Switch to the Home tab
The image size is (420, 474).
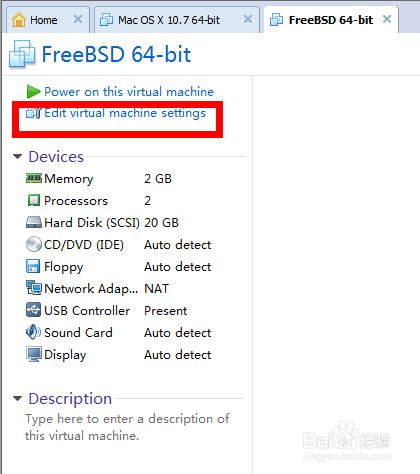(43, 20)
